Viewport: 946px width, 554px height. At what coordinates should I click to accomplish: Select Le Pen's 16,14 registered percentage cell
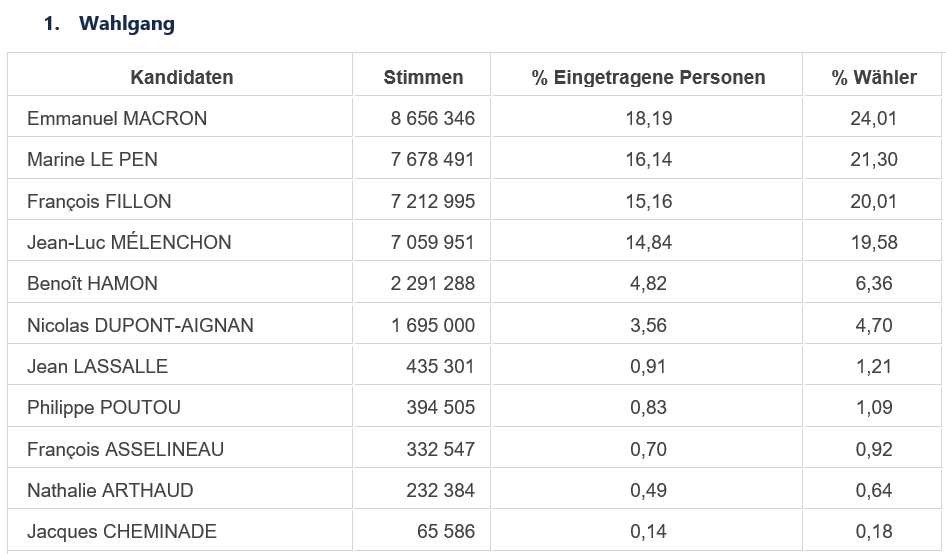[x=648, y=159]
